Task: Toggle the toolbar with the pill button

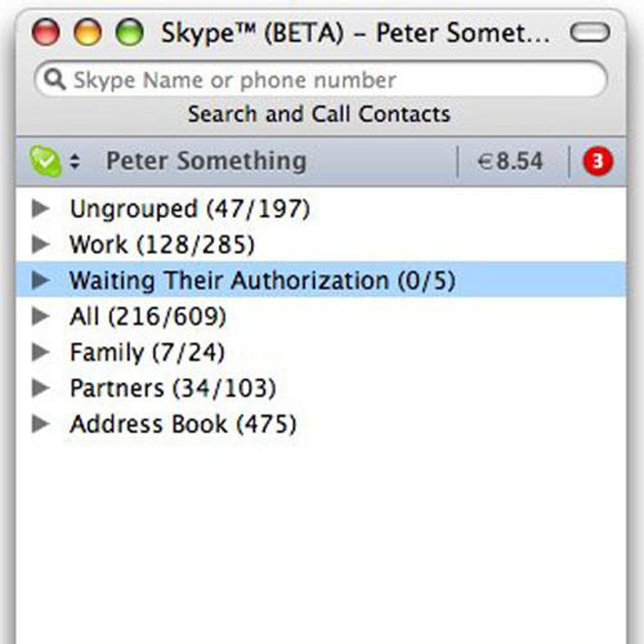Action: pos(590,33)
